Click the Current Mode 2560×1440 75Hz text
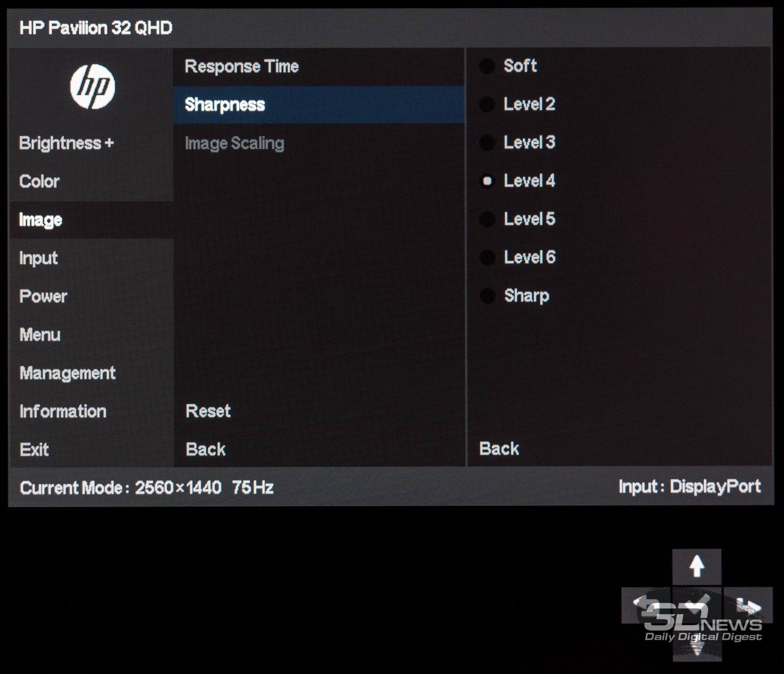784x674 pixels. click(x=147, y=487)
